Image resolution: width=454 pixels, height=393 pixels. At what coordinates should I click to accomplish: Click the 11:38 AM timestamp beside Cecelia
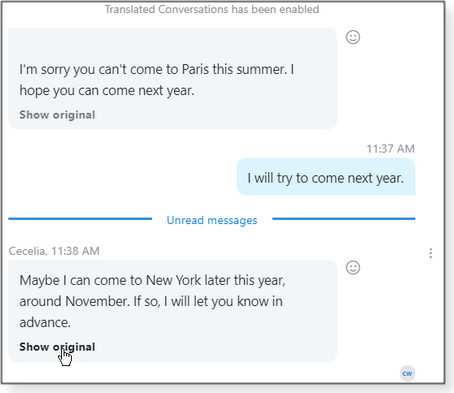75,251
